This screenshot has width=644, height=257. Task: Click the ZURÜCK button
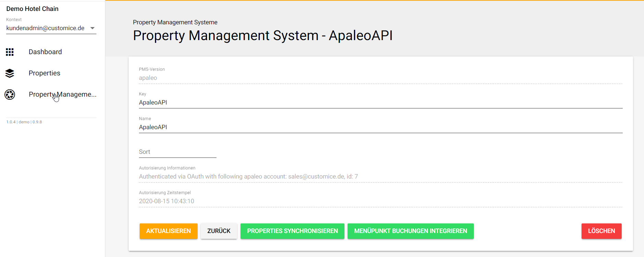tap(219, 231)
